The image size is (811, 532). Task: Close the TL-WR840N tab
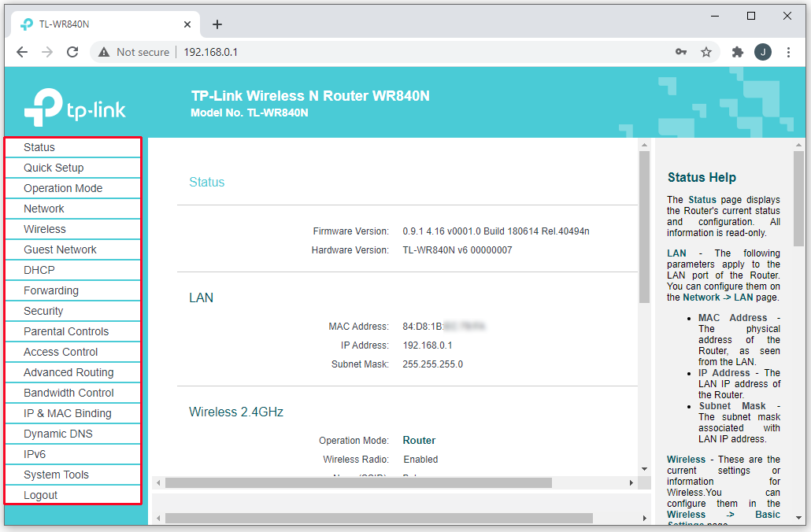(187, 24)
